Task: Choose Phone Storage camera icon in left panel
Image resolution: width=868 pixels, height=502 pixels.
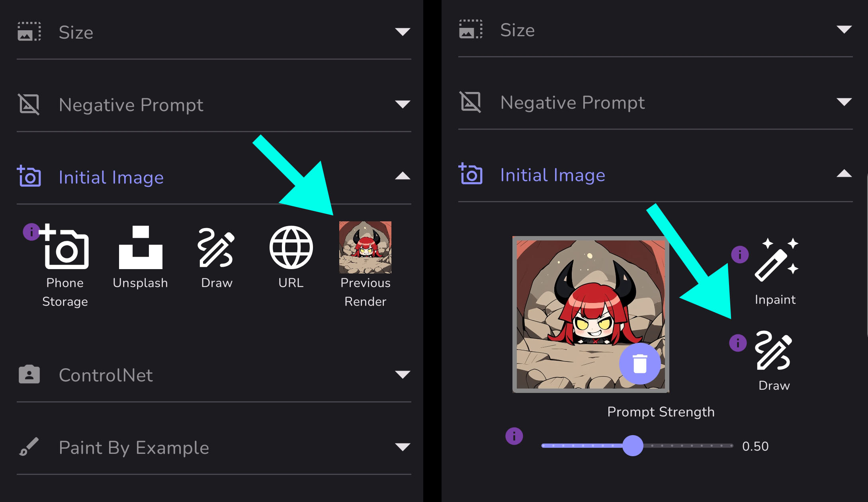Action: coord(65,247)
